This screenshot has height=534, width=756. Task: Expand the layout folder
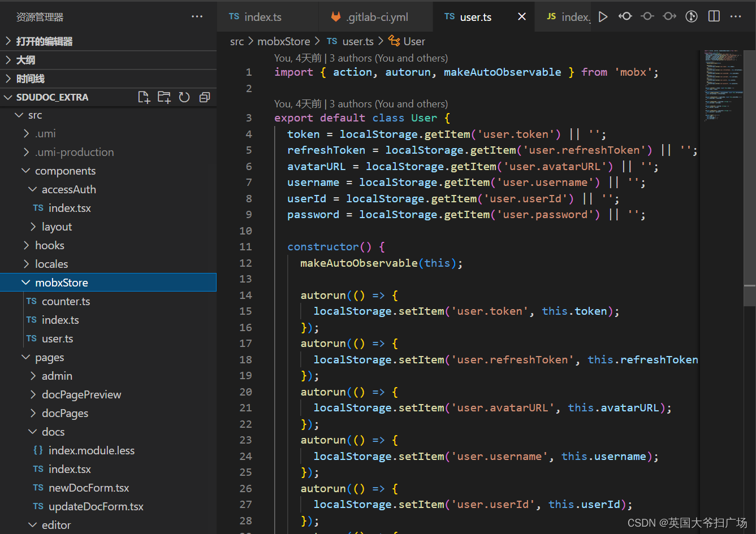(x=108, y=227)
